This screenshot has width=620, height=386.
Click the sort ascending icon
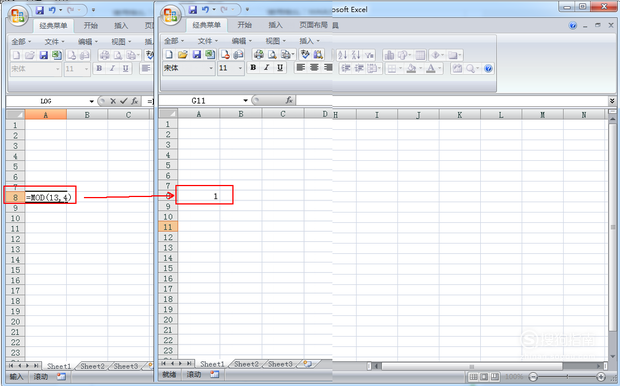[x=342, y=55]
